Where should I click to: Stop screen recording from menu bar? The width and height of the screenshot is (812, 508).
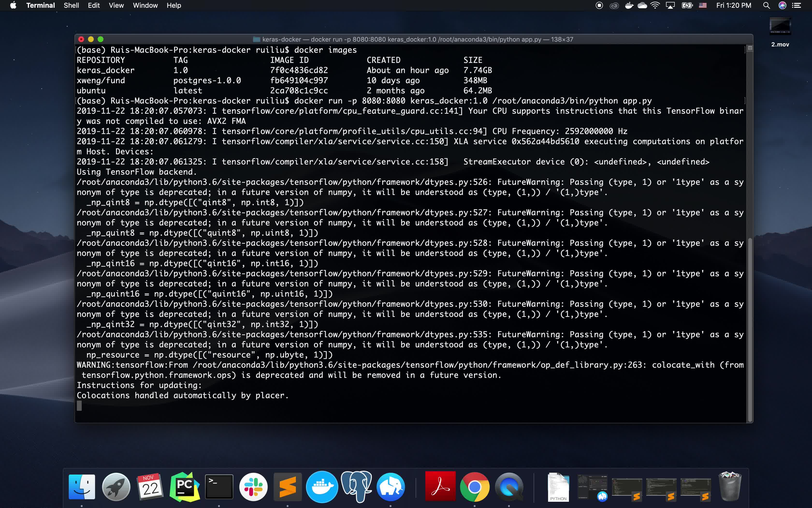point(599,5)
